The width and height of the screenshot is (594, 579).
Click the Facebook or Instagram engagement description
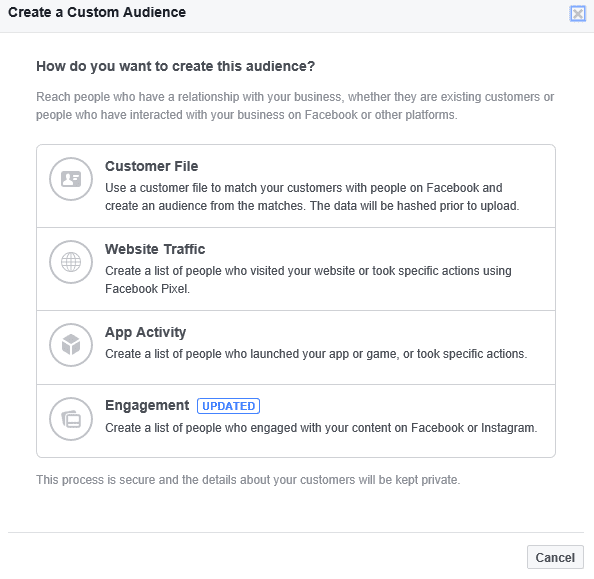pyautogui.click(x=321, y=427)
